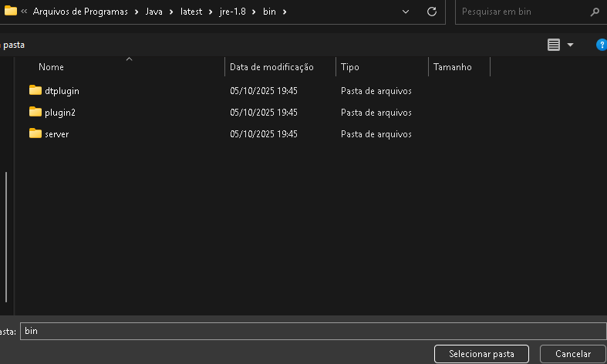Viewport: 607px width, 364px height.
Task: Expand chevron after jre-1.8 breadcrumb
Action: coord(254,12)
